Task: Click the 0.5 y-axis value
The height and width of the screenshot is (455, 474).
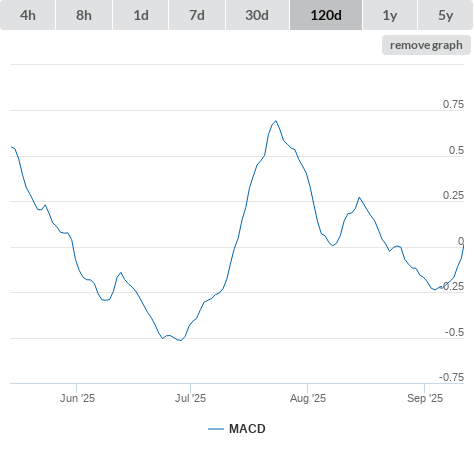Action: pyautogui.click(x=456, y=150)
